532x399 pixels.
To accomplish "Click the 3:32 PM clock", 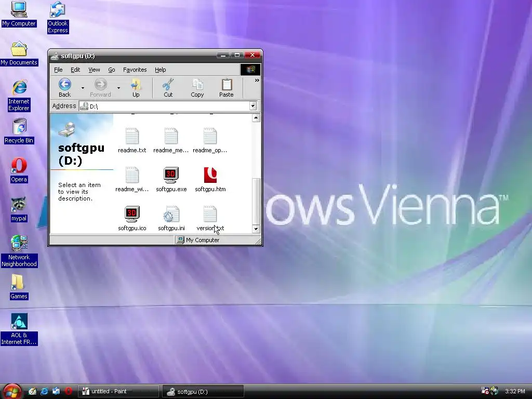I will point(515,391).
